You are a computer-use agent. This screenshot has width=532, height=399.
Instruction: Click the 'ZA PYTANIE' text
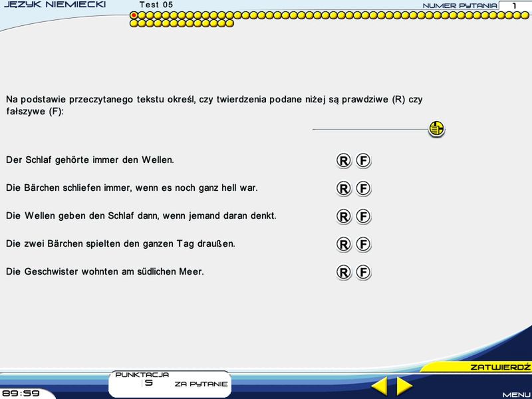[x=201, y=384]
